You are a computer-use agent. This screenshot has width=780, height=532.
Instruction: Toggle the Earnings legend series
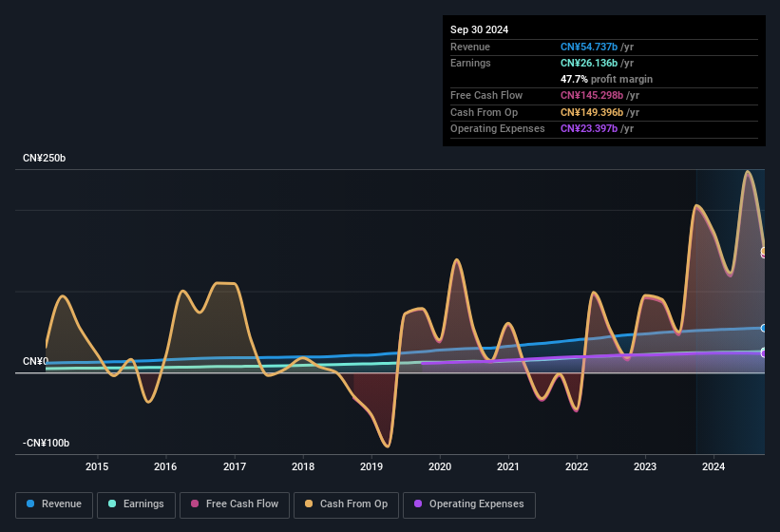pos(136,504)
